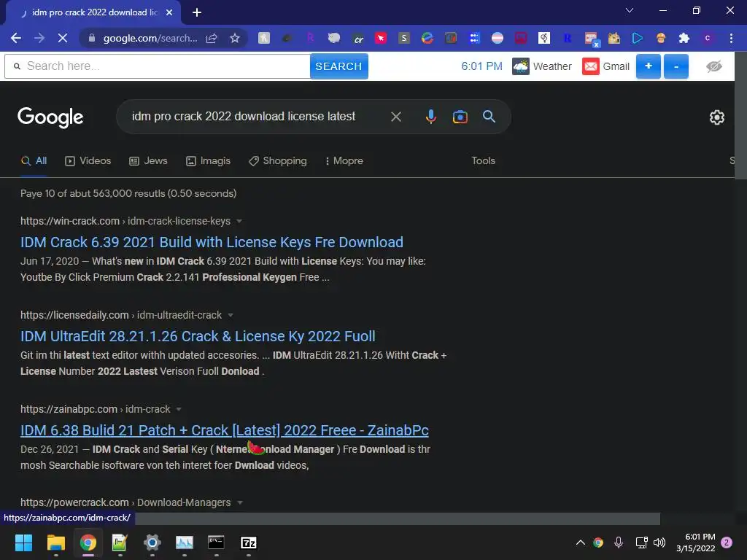The width and height of the screenshot is (747, 560).
Task: Open 'IDM UltraEdit 28.21.1.26 Crack' result
Action: (198, 337)
